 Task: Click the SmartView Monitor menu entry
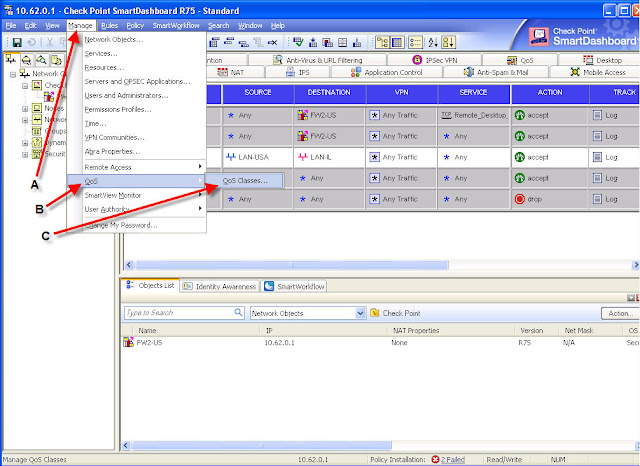click(137, 195)
